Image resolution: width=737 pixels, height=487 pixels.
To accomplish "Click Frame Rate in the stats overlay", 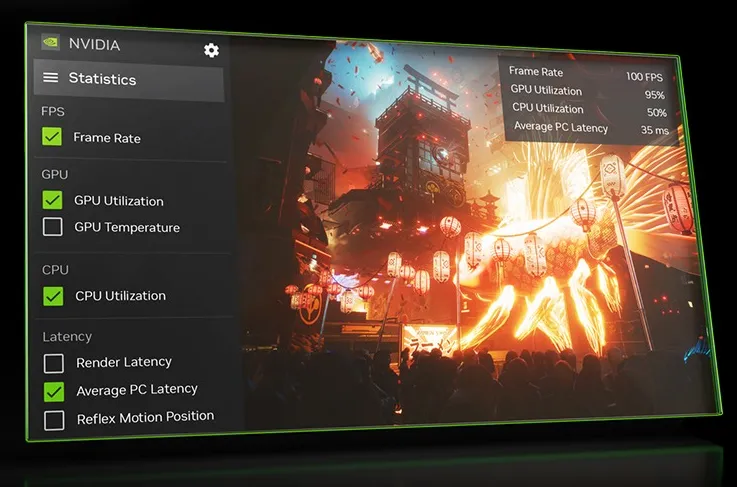I will [x=536, y=72].
